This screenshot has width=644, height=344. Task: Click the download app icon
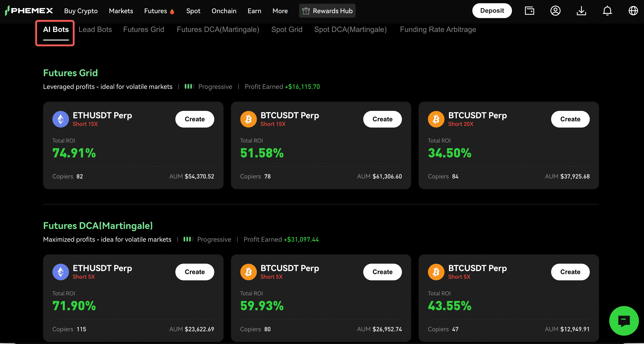(x=581, y=11)
